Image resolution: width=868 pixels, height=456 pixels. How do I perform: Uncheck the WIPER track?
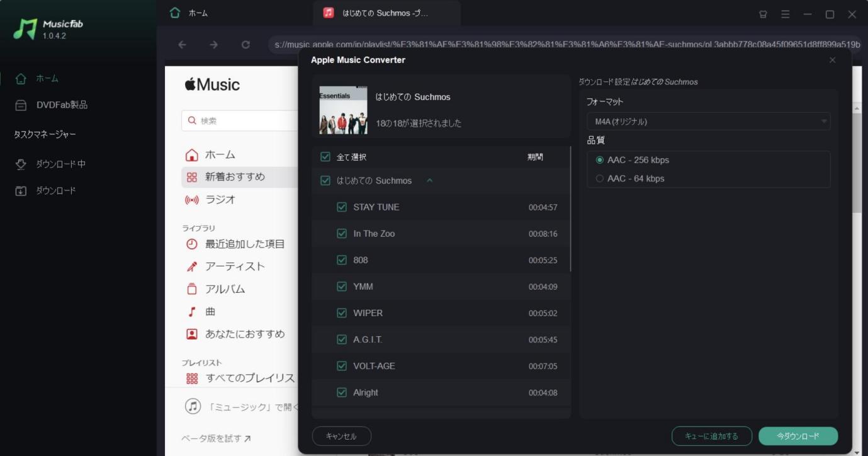pos(342,313)
